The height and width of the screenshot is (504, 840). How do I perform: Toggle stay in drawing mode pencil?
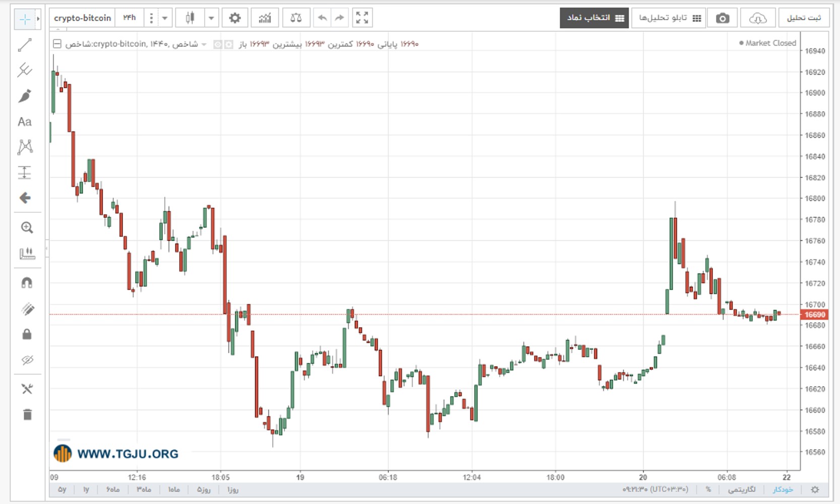pyautogui.click(x=27, y=308)
